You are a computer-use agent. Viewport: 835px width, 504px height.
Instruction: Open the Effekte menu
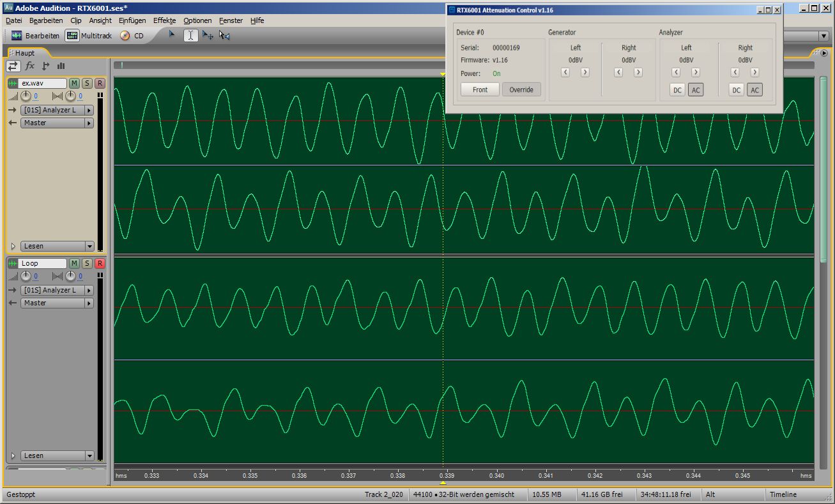(x=164, y=20)
